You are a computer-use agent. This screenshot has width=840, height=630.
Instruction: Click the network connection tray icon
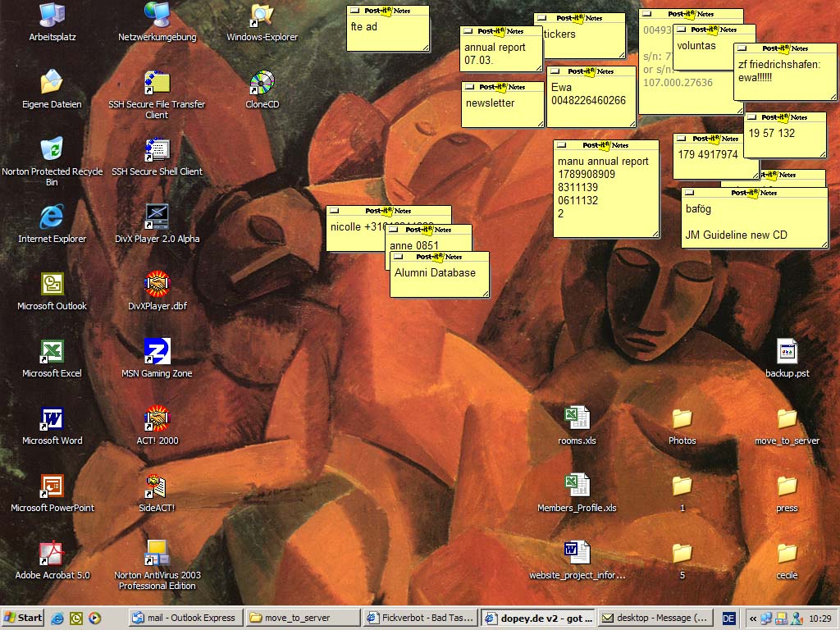[766, 619]
